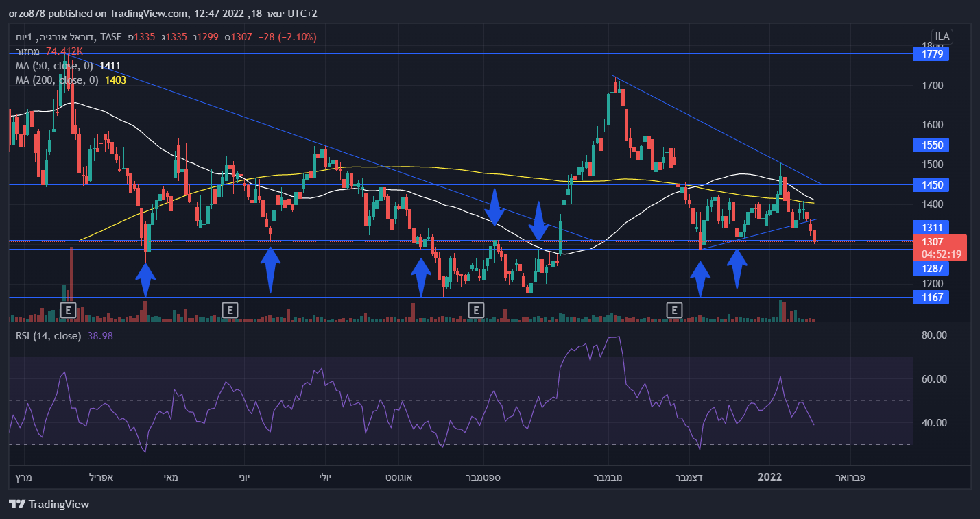Click the volume value 74.412K
The image size is (980, 519).
pyautogui.click(x=64, y=51)
